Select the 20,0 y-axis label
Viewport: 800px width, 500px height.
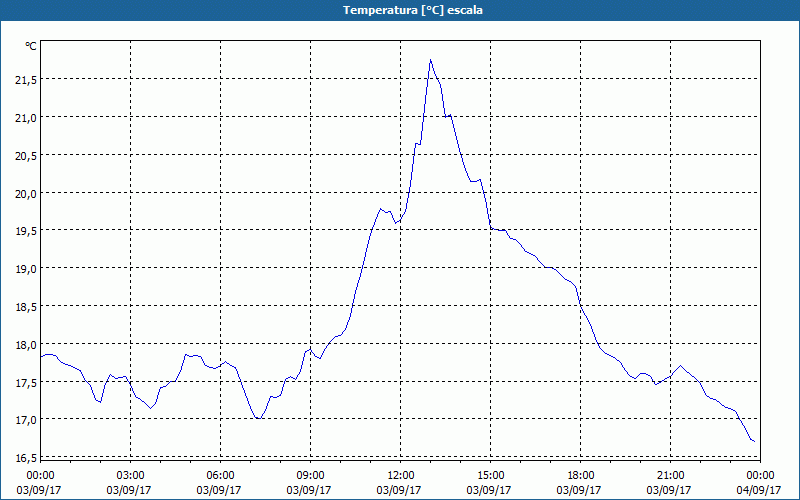[26, 194]
